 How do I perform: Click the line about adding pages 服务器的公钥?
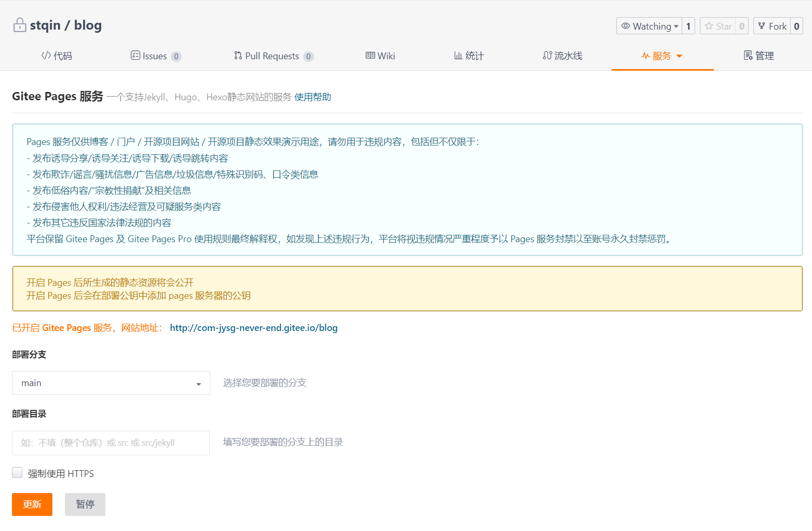click(x=139, y=296)
